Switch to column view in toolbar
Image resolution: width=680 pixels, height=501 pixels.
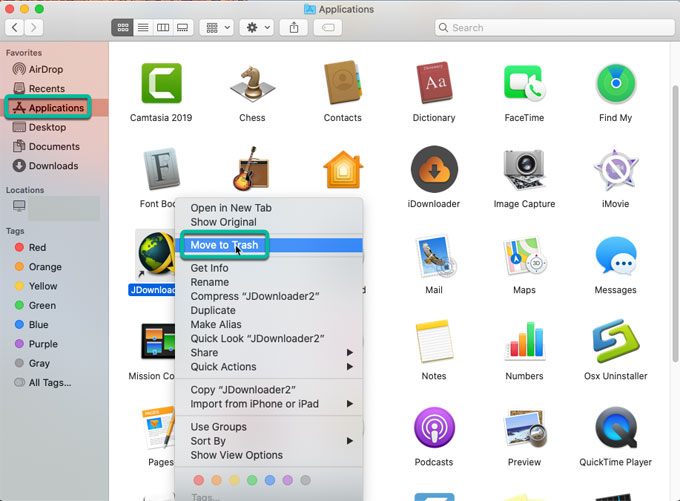pyautogui.click(x=163, y=28)
